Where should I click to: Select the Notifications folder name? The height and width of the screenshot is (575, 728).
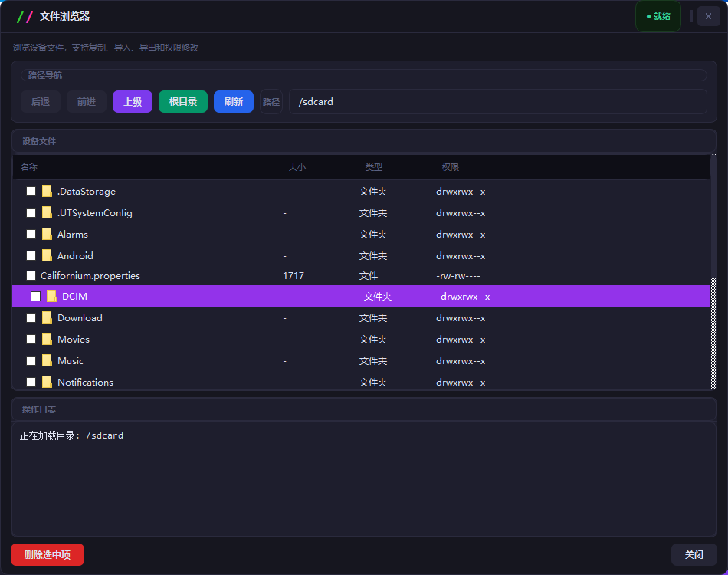[x=85, y=382]
